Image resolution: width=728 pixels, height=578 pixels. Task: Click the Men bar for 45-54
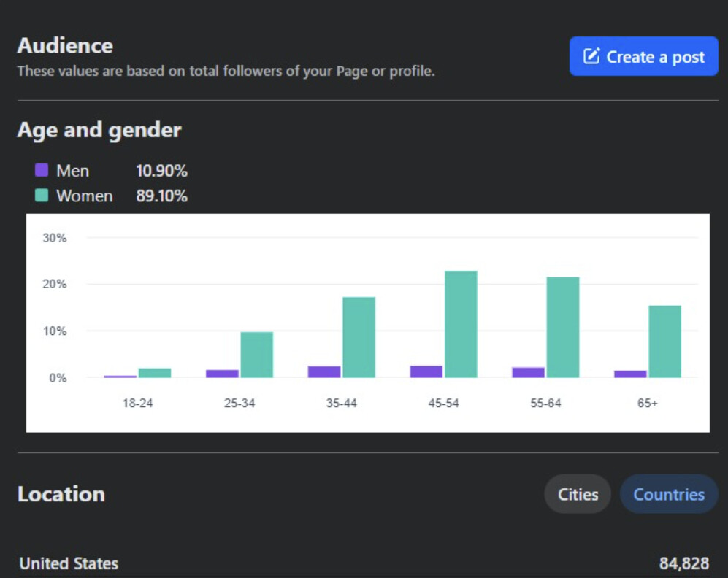(426, 371)
